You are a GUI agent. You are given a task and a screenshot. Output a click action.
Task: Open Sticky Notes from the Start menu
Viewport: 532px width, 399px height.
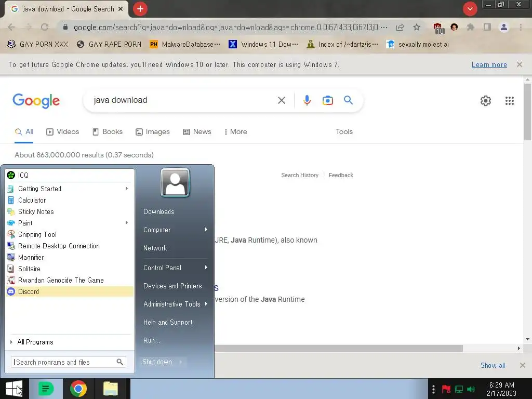tap(70, 212)
